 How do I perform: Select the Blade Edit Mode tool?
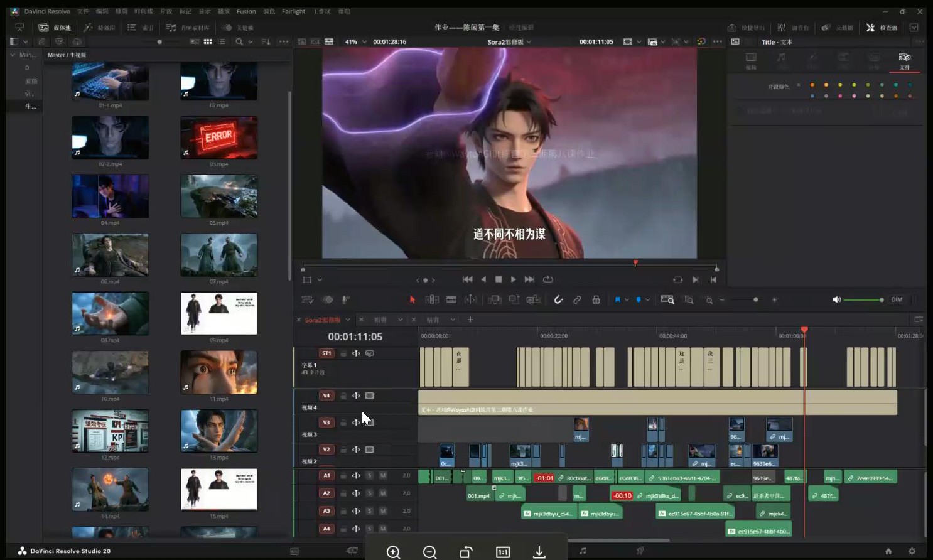point(451,300)
